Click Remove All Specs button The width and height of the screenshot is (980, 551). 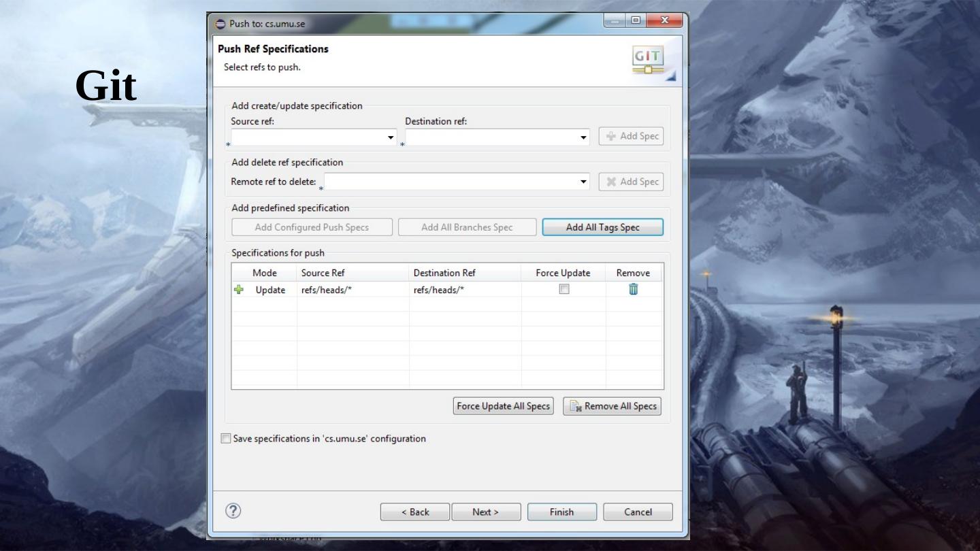tap(612, 406)
